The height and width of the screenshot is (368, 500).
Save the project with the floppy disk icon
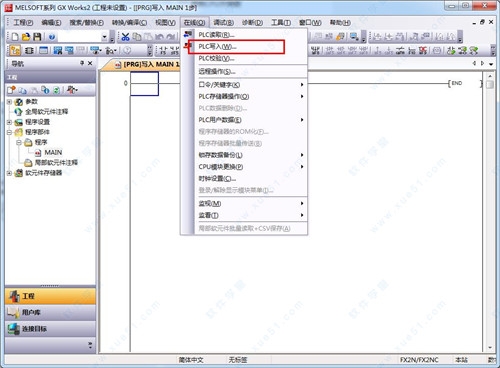click(37, 37)
